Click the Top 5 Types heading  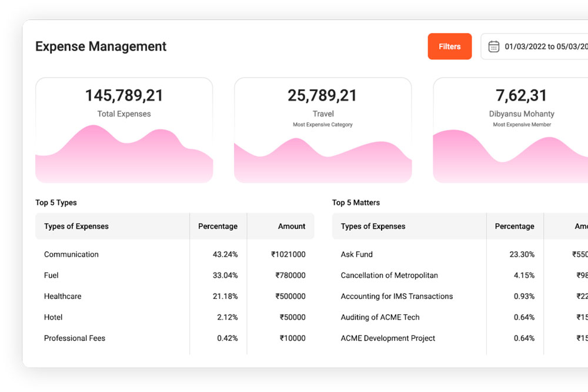[x=56, y=202]
